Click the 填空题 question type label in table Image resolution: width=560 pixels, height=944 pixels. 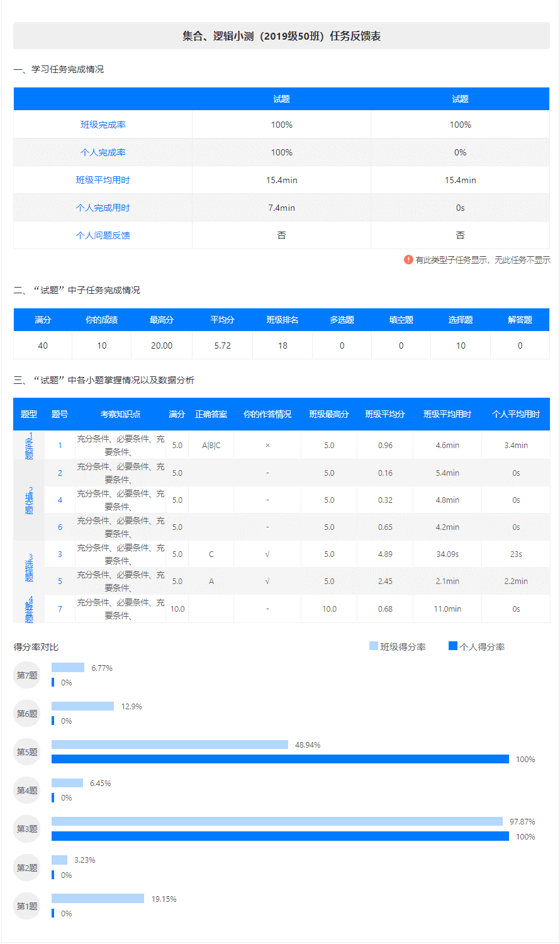click(29, 500)
